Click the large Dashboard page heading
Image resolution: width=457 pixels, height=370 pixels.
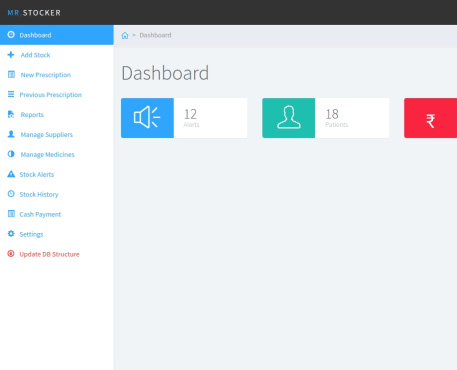pos(165,73)
